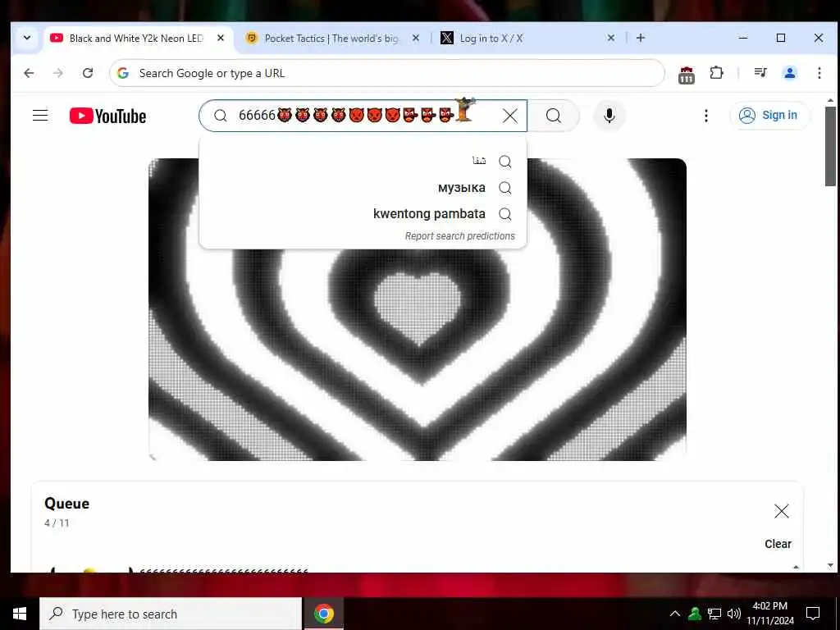Click the '4 / 11' queue counter
Image resolution: width=840 pixels, height=630 pixels.
57,523
